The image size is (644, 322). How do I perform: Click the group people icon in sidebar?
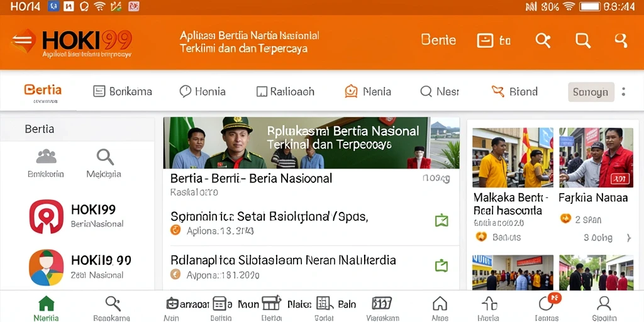tap(46, 157)
